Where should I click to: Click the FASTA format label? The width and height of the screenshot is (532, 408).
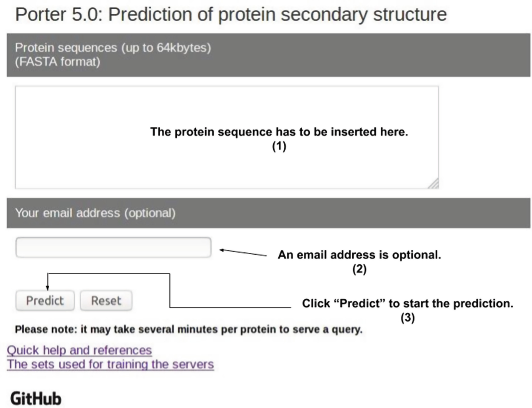[58, 61]
